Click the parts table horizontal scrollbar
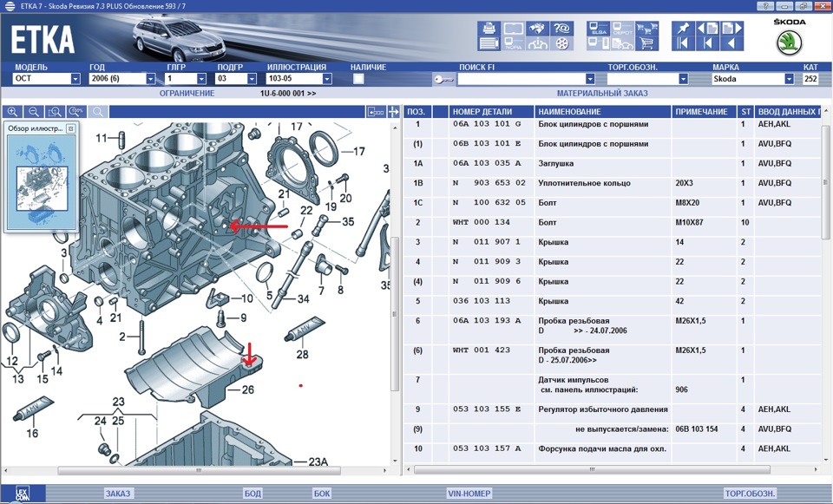The image size is (833, 504). coord(592,469)
